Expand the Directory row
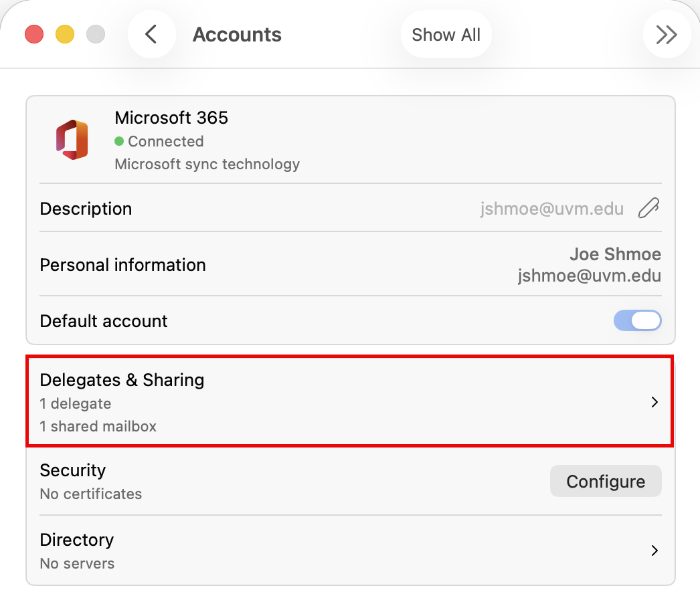Viewport: 700px width, 596px height. pos(349,551)
